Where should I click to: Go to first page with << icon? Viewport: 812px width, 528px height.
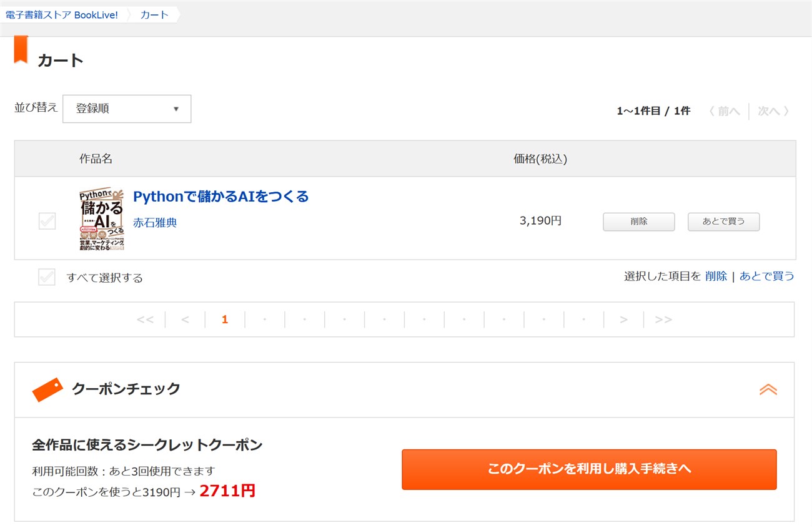(145, 320)
